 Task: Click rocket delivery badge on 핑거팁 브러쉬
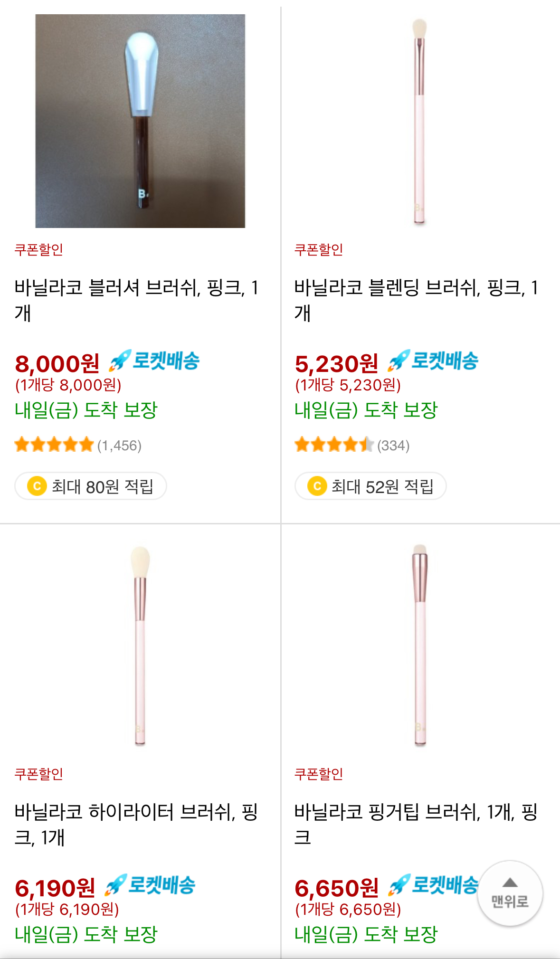[x=433, y=885]
